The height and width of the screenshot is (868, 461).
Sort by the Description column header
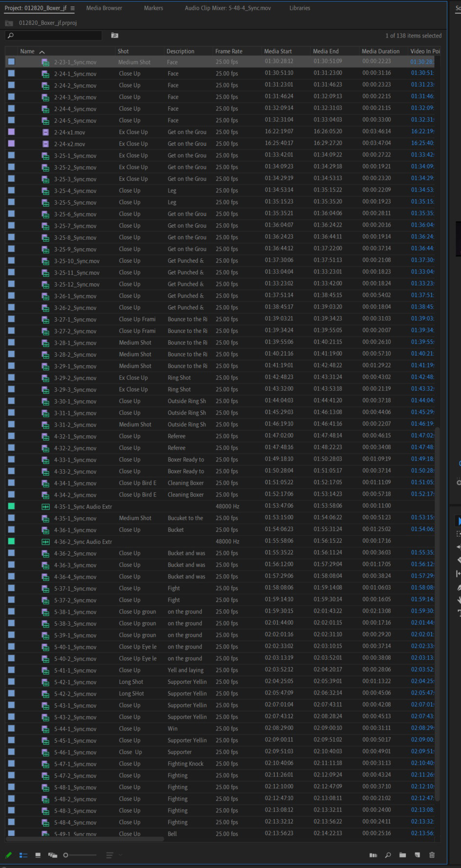[180, 51]
